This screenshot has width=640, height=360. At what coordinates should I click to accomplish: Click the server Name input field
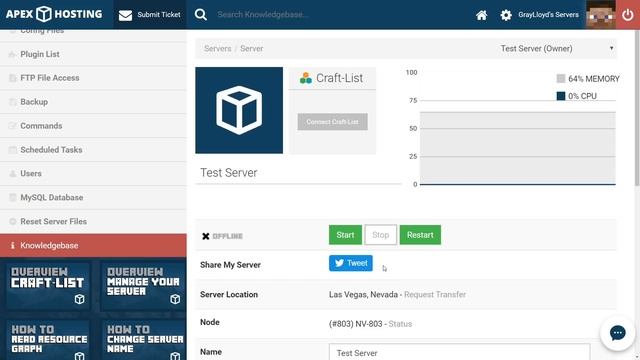click(x=460, y=352)
